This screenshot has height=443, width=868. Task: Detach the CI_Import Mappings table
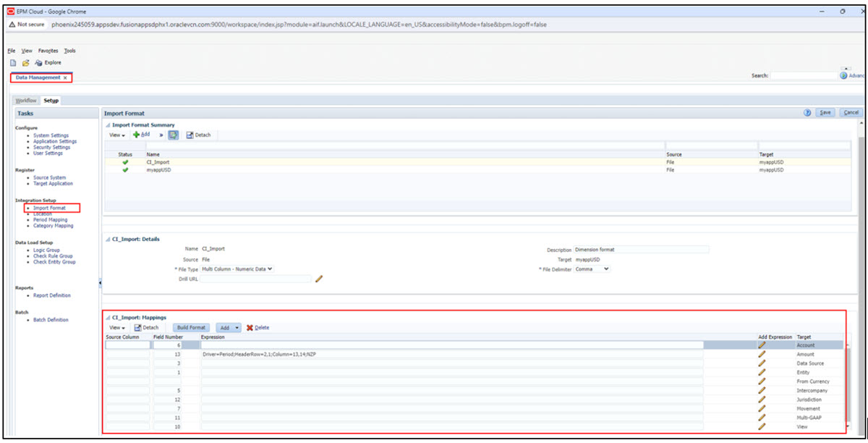(x=146, y=328)
